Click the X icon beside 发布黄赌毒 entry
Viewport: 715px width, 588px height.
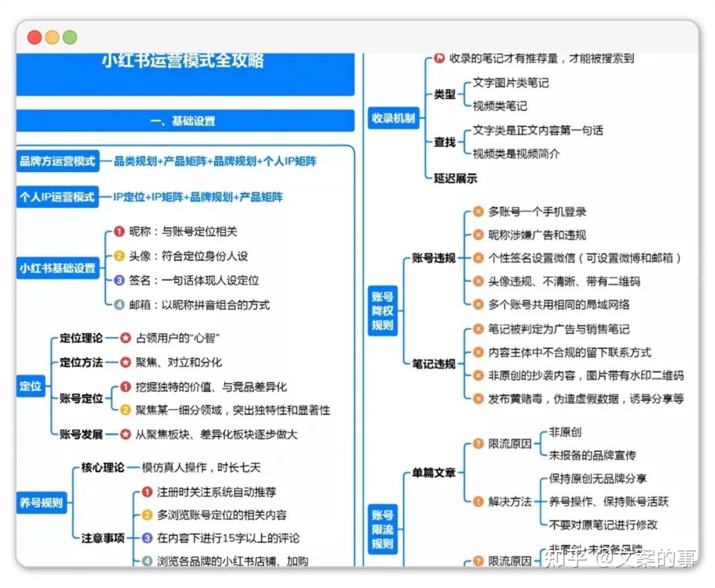[x=478, y=399]
